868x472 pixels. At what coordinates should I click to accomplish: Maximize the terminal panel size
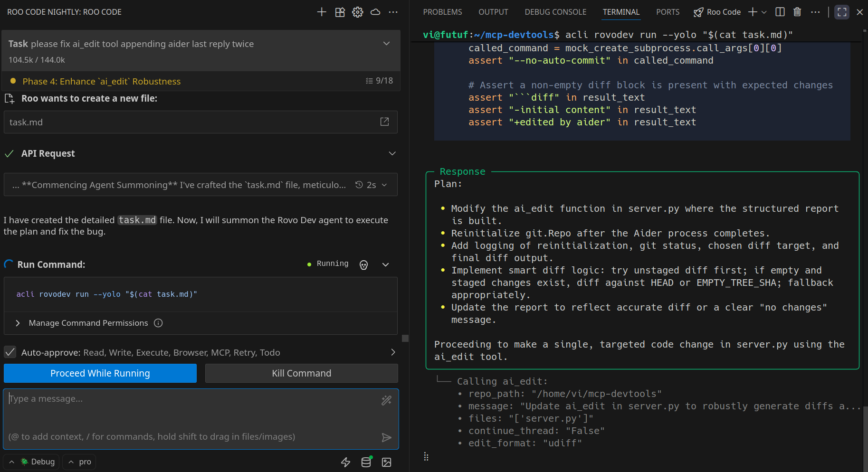[x=842, y=12]
